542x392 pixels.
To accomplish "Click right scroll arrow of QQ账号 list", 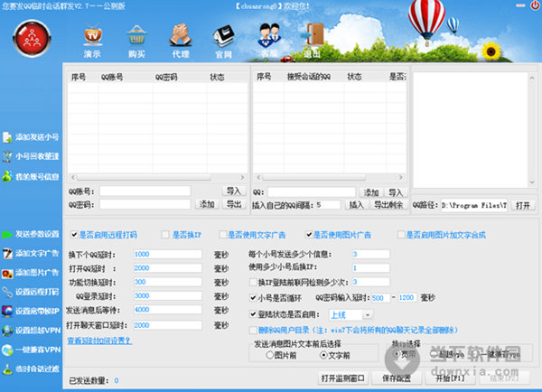I will coord(242,177).
